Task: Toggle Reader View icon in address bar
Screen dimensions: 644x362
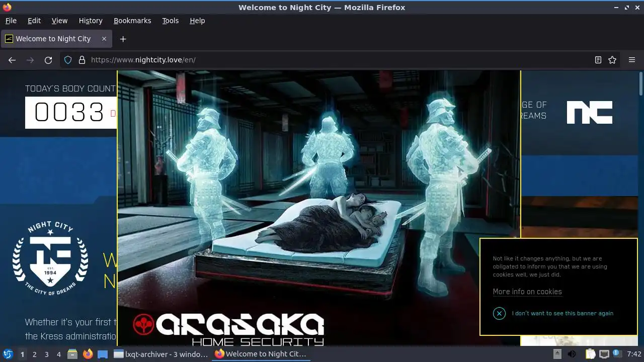Action: 598,60
